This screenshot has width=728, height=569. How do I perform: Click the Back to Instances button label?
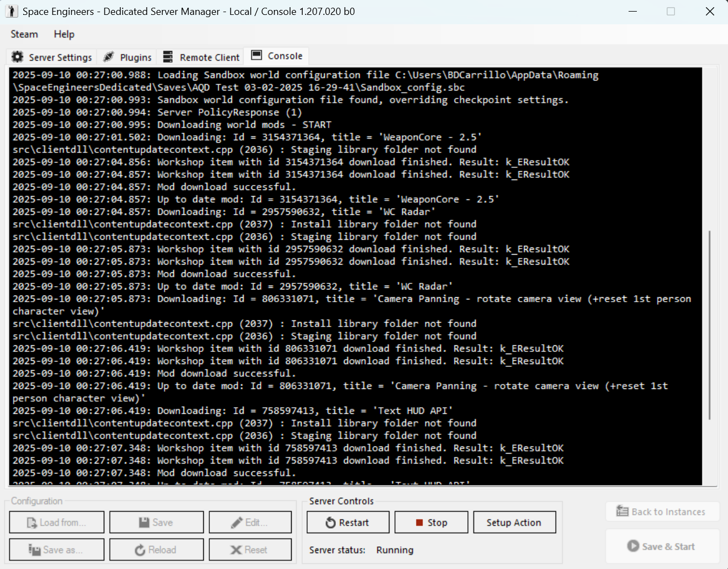668,512
